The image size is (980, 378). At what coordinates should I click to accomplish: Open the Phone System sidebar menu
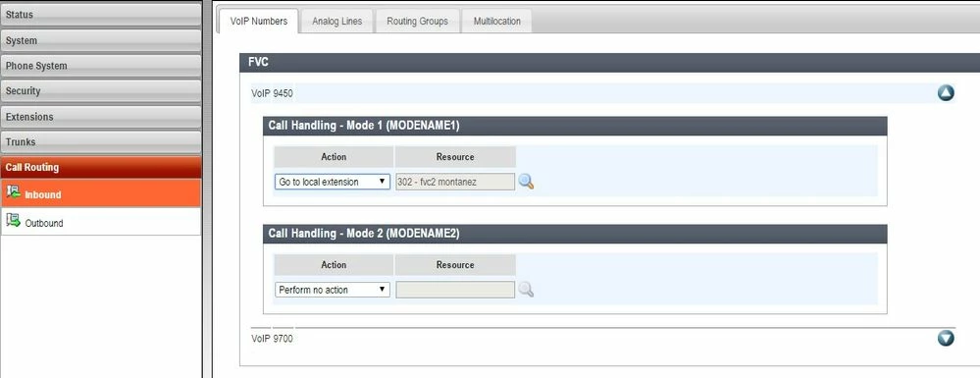[101, 66]
